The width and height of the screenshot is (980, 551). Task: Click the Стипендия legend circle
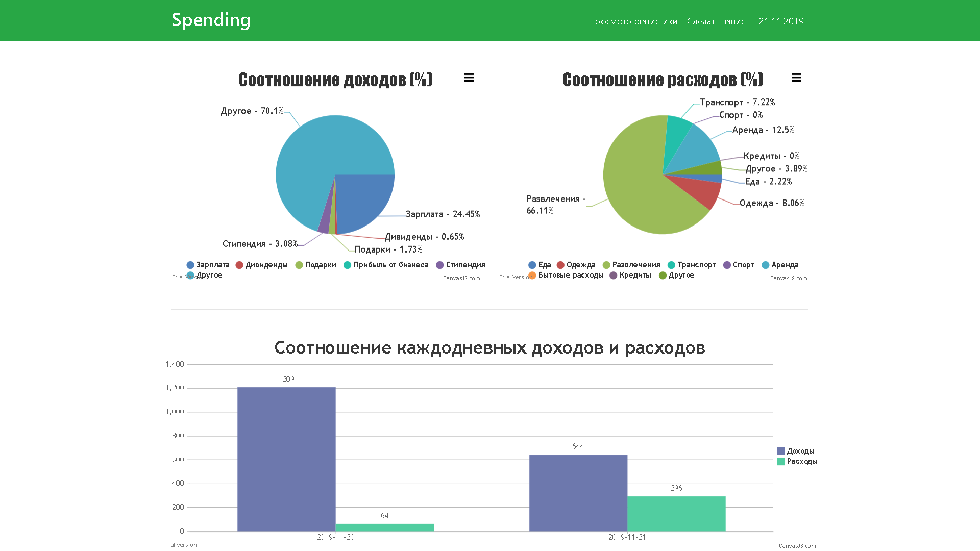[x=440, y=265]
